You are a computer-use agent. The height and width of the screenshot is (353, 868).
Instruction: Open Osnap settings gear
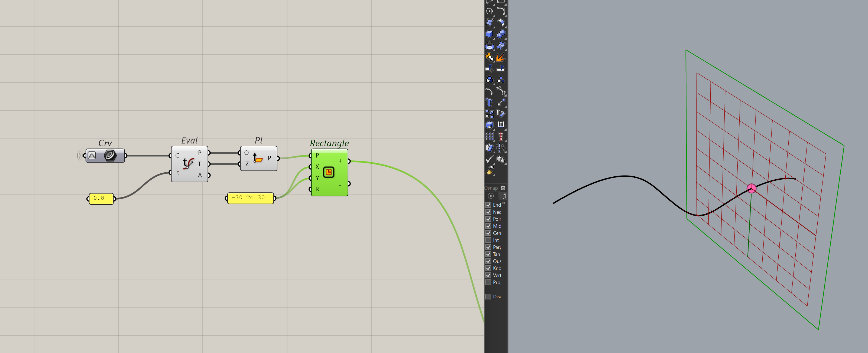pyautogui.click(x=503, y=188)
